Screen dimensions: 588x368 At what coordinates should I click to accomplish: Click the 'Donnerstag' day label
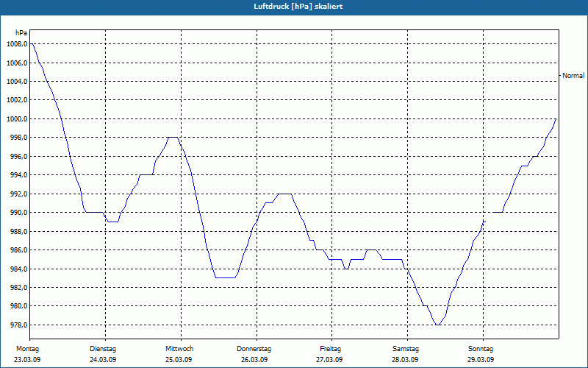coord(254,349)
